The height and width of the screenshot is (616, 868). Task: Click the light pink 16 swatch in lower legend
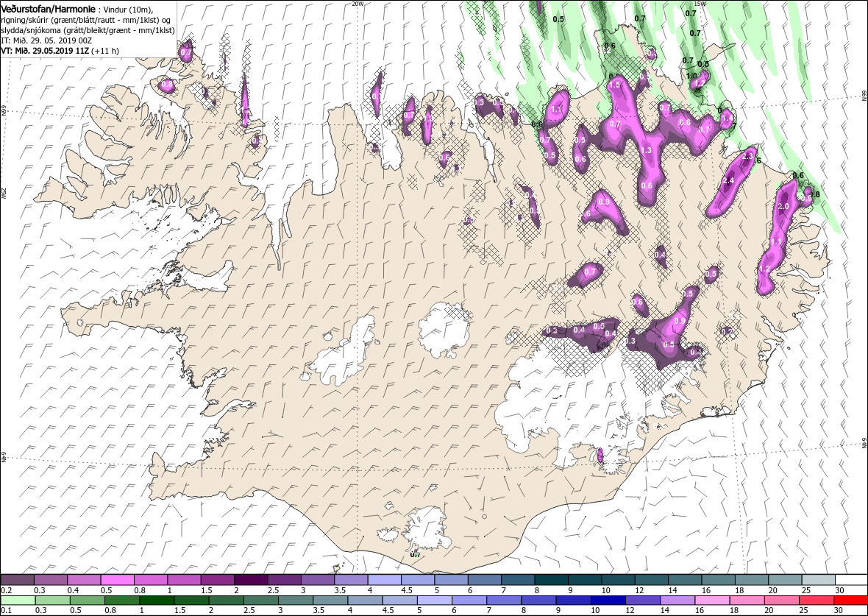712,601
